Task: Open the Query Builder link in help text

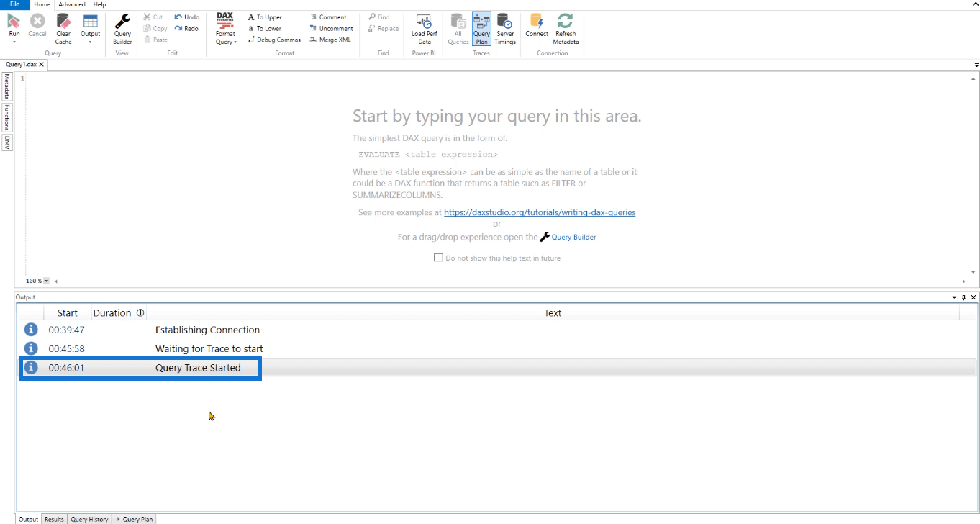Action: pos(573,237)
